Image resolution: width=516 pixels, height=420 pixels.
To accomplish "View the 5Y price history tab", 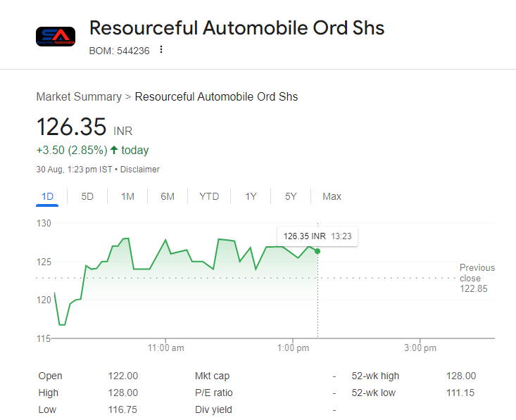I will pyautogui.click(x=291, y=196).
